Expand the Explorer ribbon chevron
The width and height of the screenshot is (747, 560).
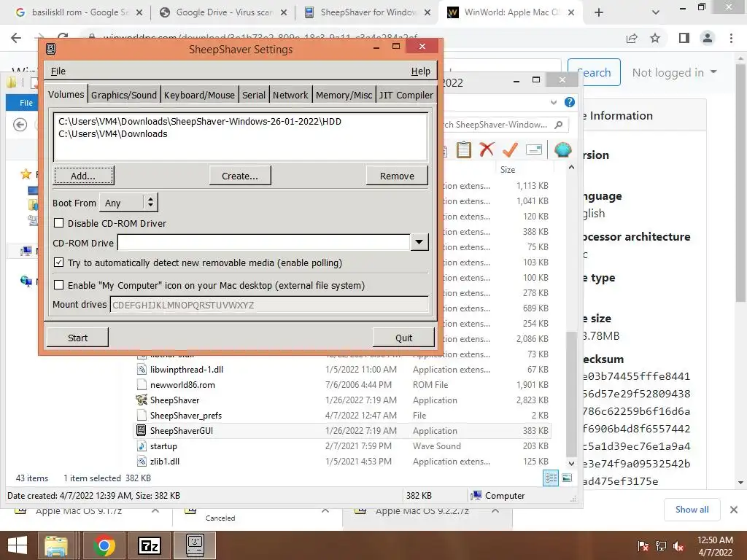click(554, 102)
